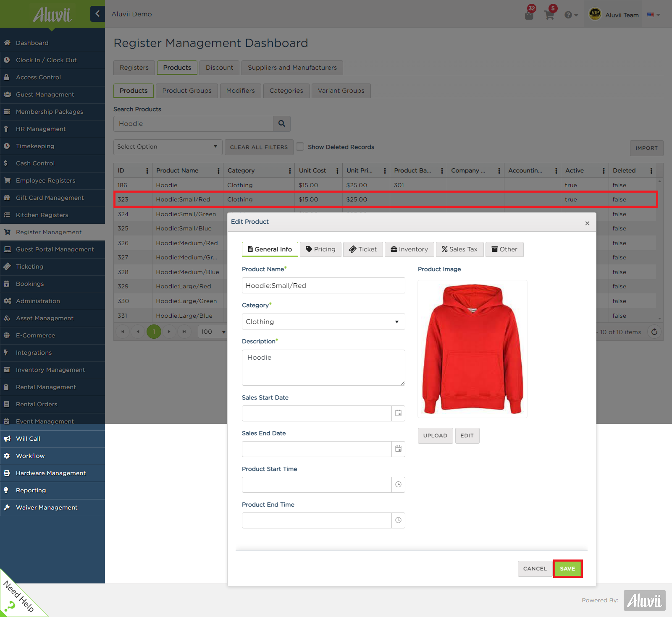The width and height of the screenshot is (672, 617).
Task: Open Dashboard in sidebar
Action: (52, 43)
